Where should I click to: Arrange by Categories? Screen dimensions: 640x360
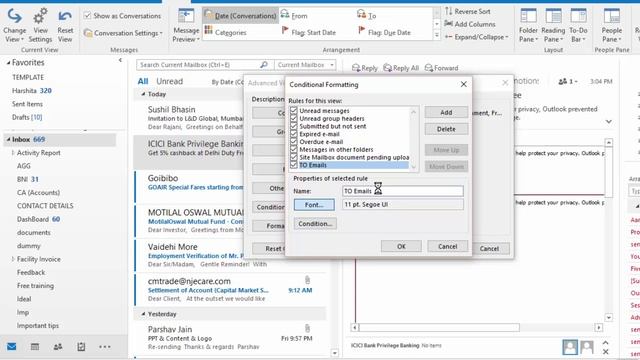[226, 32]
